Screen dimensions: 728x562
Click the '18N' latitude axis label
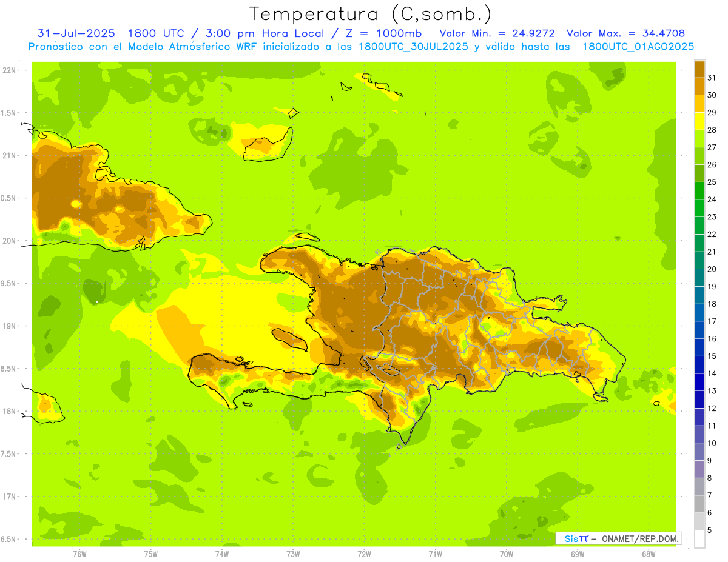pyautogui.click(x=9, y=412)
